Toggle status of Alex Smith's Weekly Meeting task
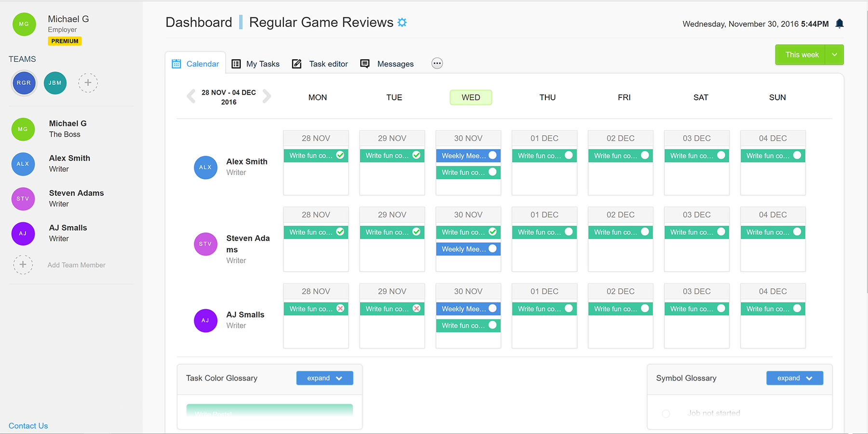The height and width of the screenshot is (434, 868). 492,155
